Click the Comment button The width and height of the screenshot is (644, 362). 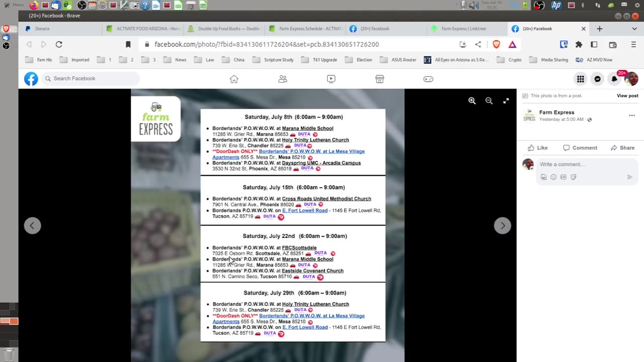580,148
